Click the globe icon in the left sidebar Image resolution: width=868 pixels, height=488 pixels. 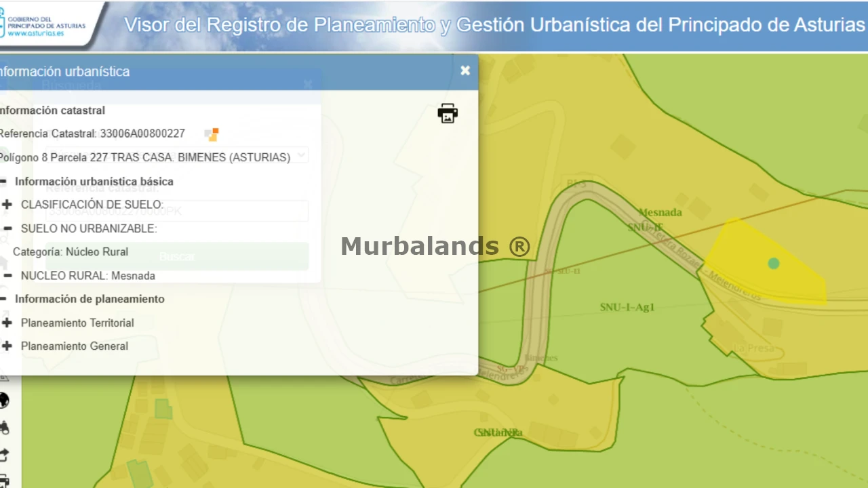coord(4,401)
